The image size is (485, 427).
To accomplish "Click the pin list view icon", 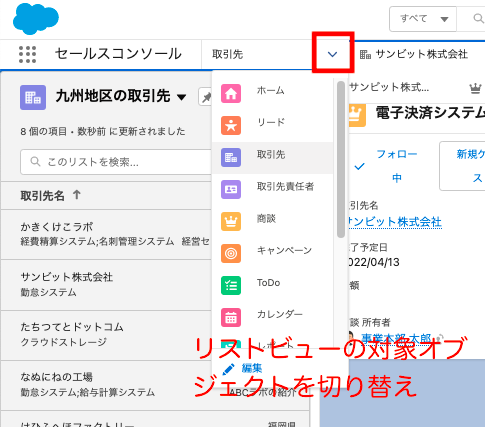I will 206,97.
